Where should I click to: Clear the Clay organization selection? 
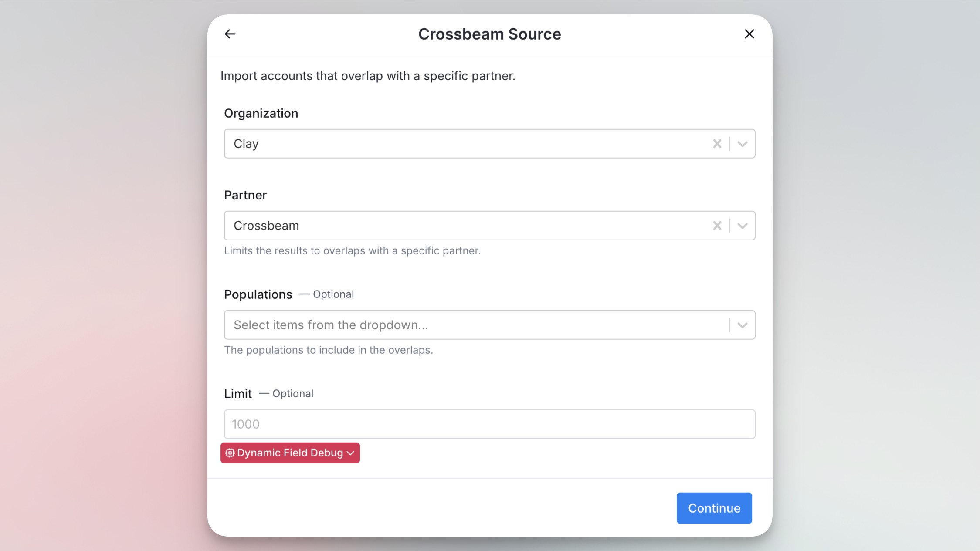tap(717, 144)
